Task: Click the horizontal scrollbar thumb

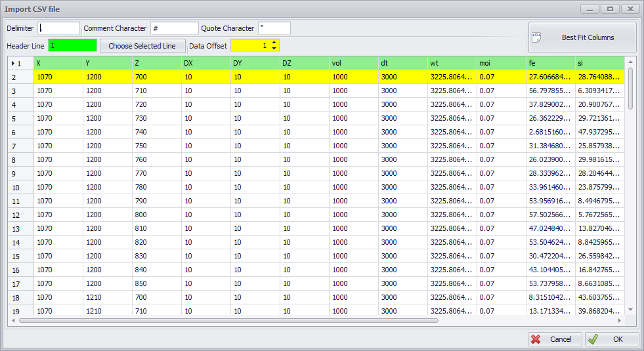Action: click(228, 321)
